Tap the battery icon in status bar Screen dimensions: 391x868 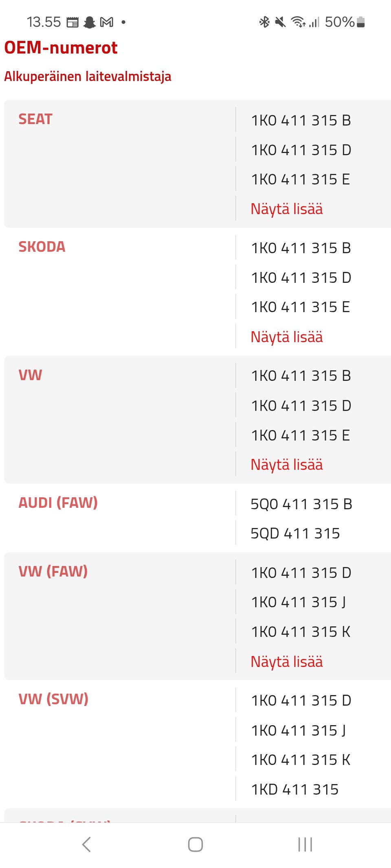360,22
